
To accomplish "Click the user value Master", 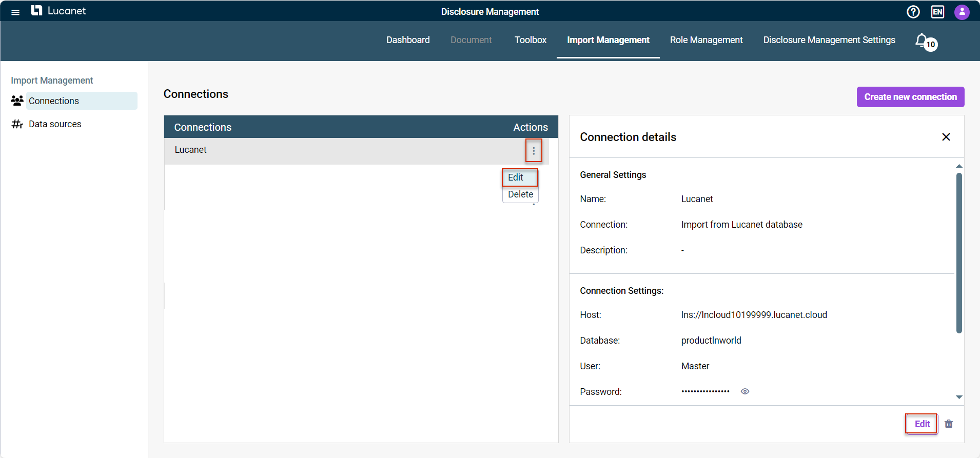I will point(695,366).
